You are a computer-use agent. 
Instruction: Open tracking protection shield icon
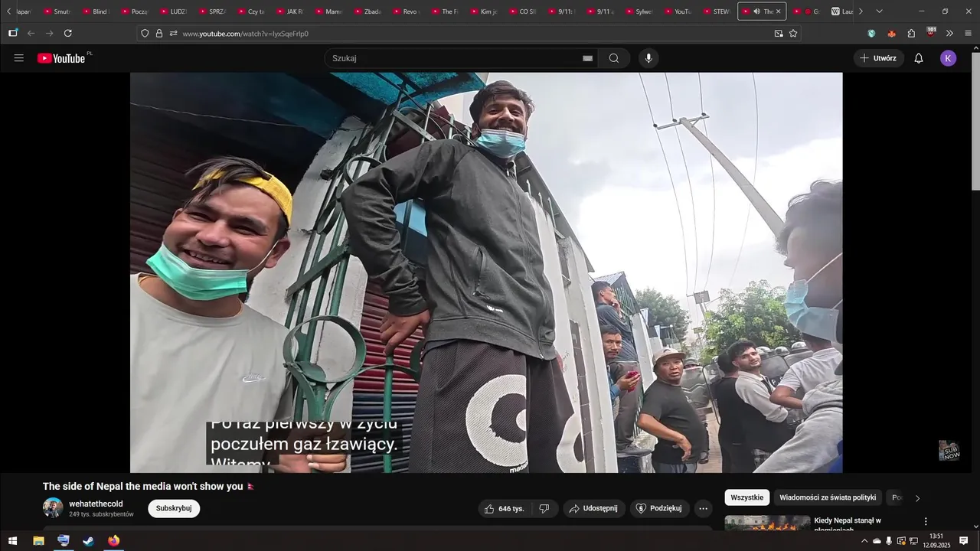(x=145, y=33)
